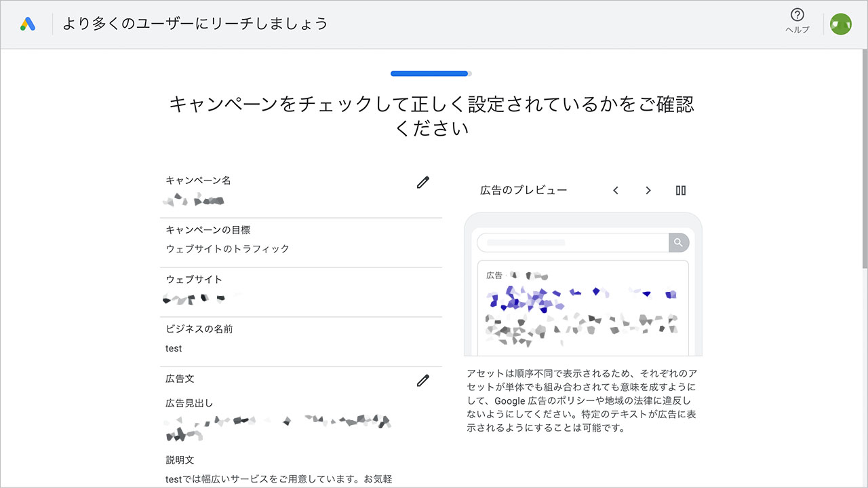
Task: Pause the ad preview rotation
Action: 680,191
